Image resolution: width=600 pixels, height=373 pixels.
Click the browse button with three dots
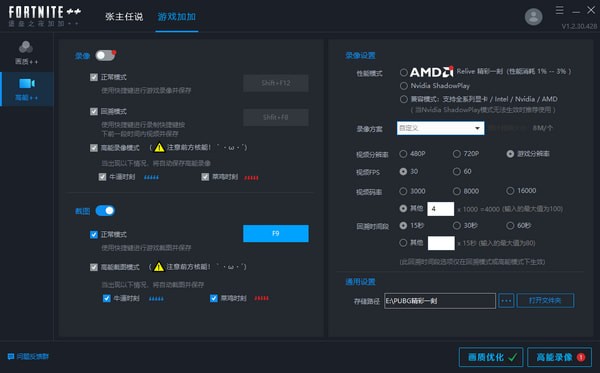[506, 301]
